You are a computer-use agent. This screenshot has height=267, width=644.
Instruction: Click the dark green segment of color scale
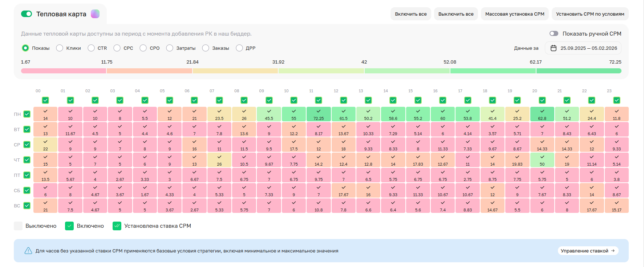[x=579, y=71]
